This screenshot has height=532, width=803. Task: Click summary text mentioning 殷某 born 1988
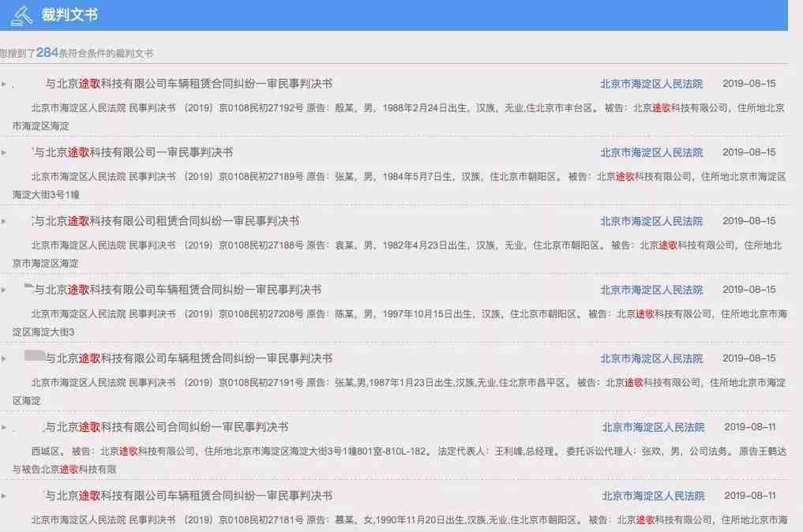coord(400,116)
